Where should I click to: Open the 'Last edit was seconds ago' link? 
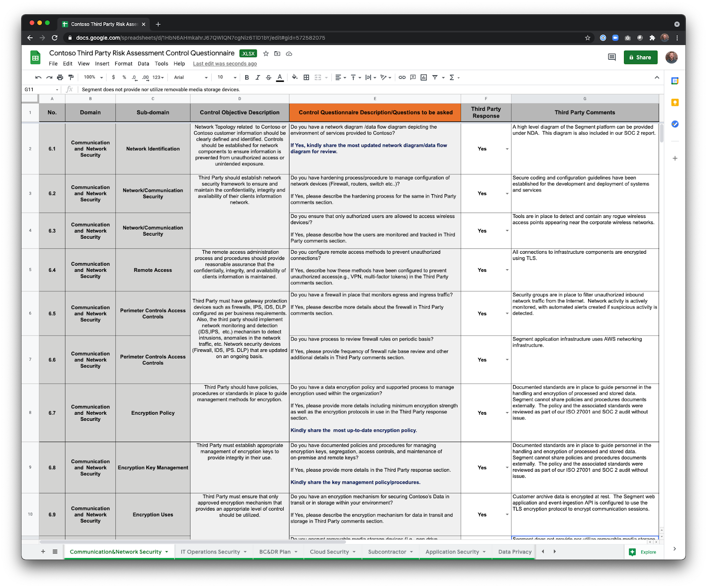point(225,64)
